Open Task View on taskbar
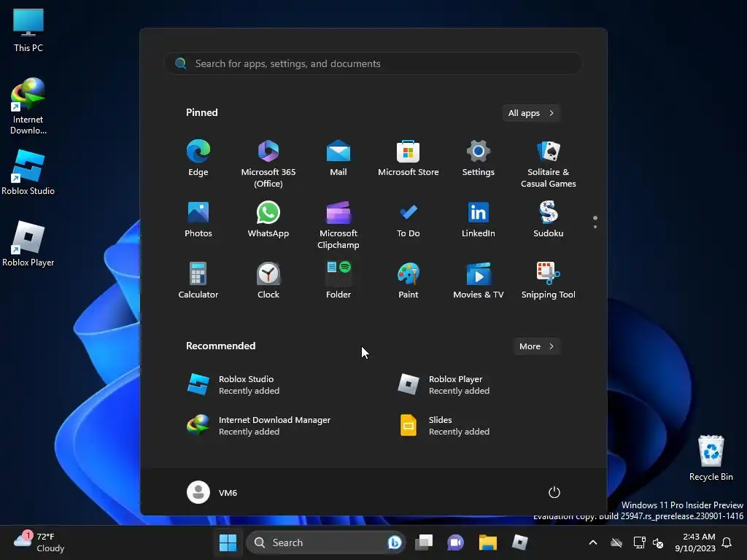Viewport: 747px width, 560px height. [424, 542]
